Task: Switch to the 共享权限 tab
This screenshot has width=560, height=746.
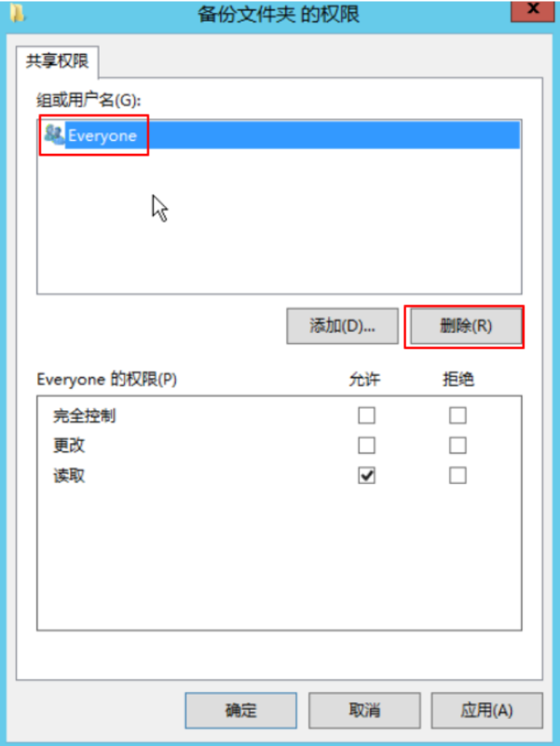Action: click(x=58, y=61)
